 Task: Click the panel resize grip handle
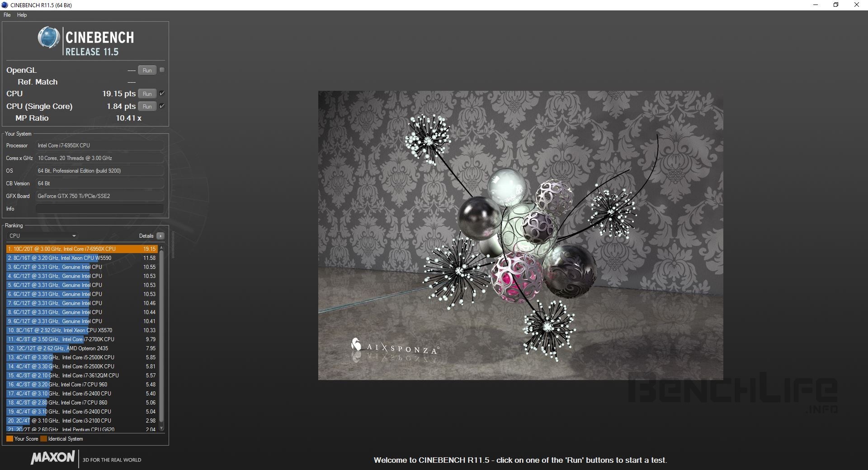pyautogui.click(x=173, y=245)
